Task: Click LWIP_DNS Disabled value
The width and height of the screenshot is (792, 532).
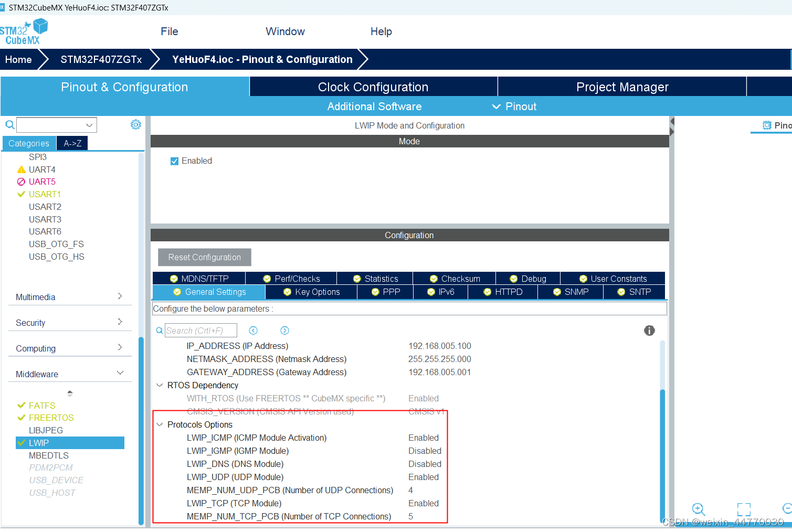Action: coord(425,464)
